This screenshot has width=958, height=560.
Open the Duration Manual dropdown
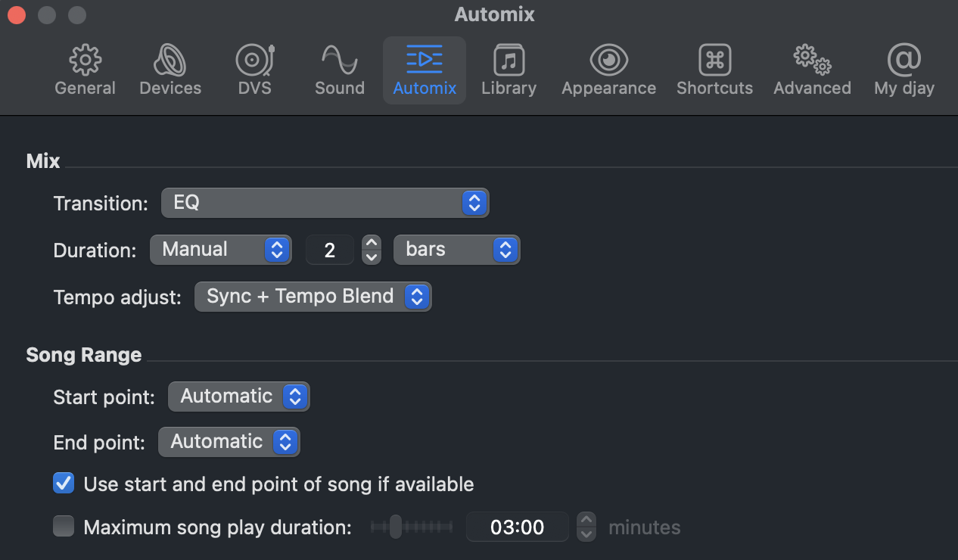tap(220, 249)
